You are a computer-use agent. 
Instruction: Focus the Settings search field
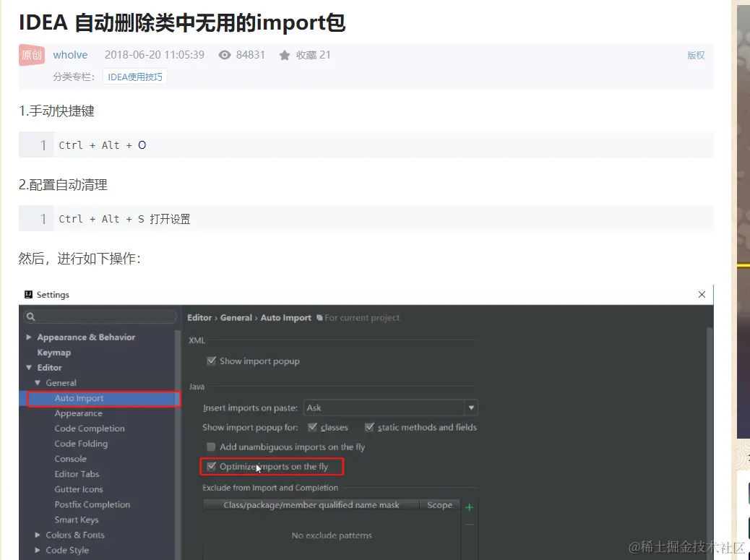(100, 316)
